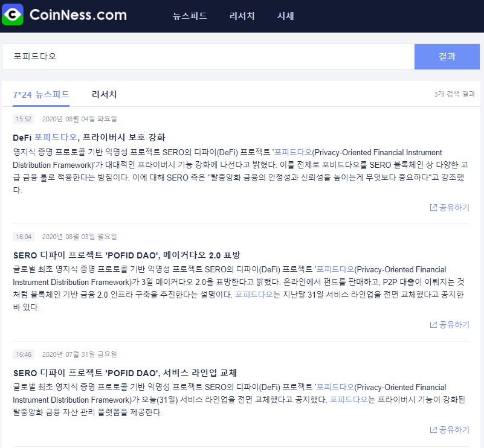Share the 메이커다오 2.0 article
484x448 pixels.
point(450,325)
